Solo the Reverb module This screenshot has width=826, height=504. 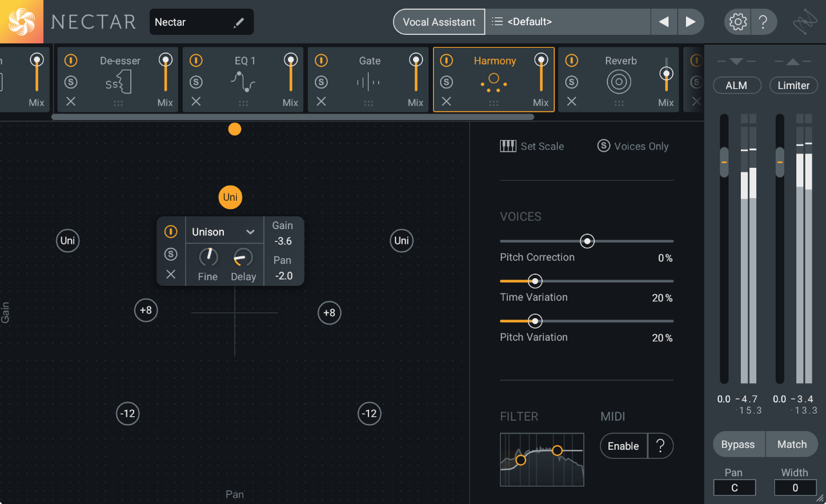click(x=572, y=82)
